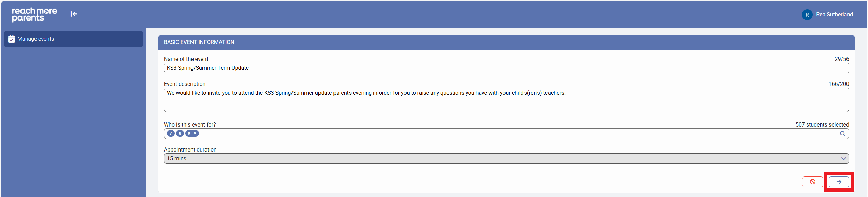Collapse the sidebar with the arrow icon
The width and height of the screenshot is (868, 197).
[x=74, y=14]
